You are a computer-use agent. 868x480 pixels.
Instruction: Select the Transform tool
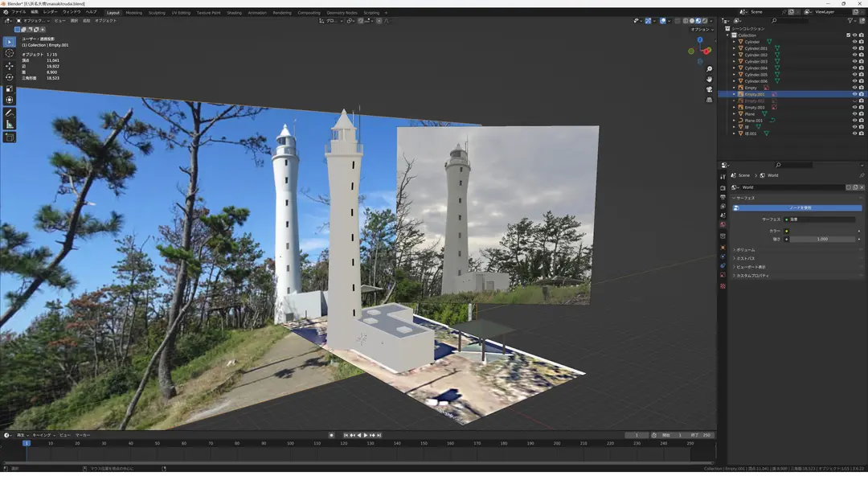coord(10,101)
